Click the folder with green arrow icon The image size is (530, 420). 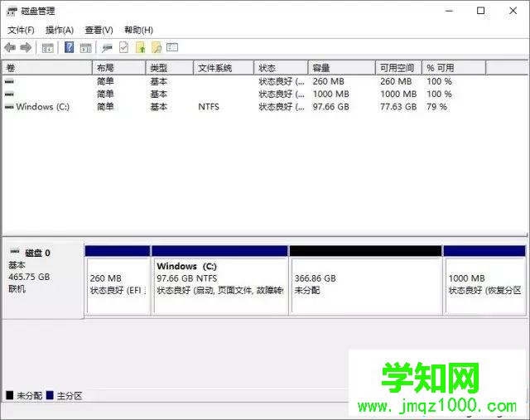coord(140,47)
